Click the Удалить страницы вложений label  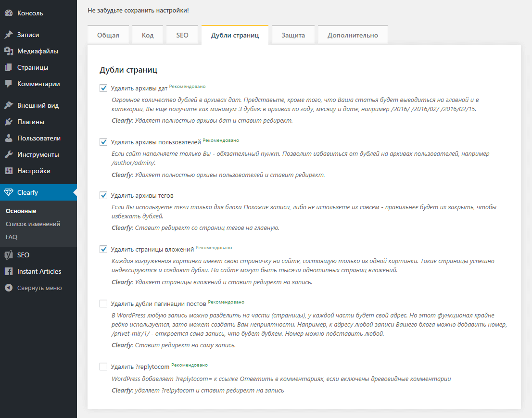(152, 250)
